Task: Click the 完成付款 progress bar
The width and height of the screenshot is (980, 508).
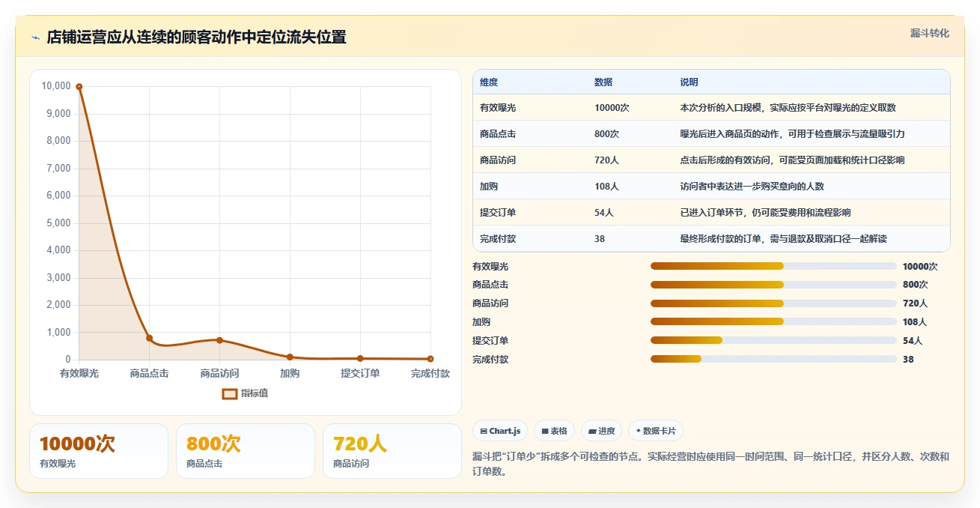Action: (x=773, y=359)
